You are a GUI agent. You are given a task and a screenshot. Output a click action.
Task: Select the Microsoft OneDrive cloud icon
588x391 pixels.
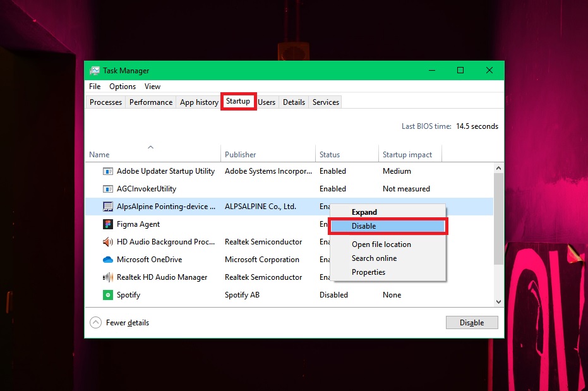107,260
